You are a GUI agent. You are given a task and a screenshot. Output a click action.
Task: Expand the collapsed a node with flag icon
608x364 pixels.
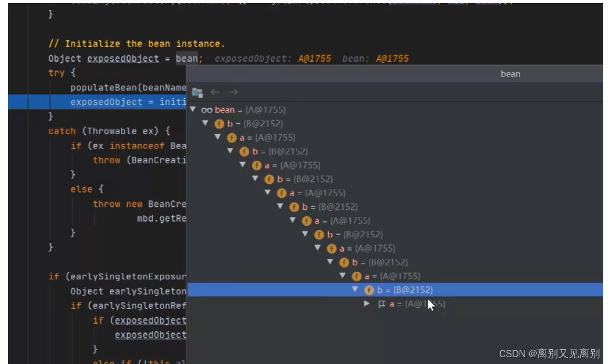367,304
